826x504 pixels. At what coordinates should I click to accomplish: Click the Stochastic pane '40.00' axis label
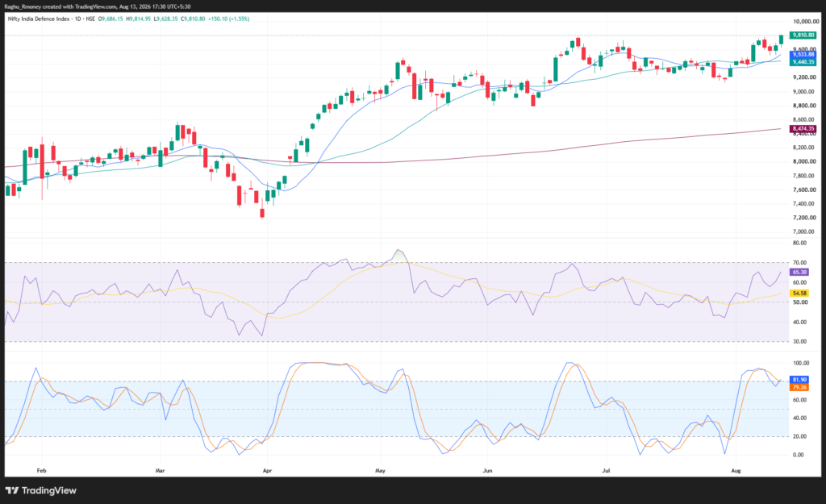coord(799,419)
